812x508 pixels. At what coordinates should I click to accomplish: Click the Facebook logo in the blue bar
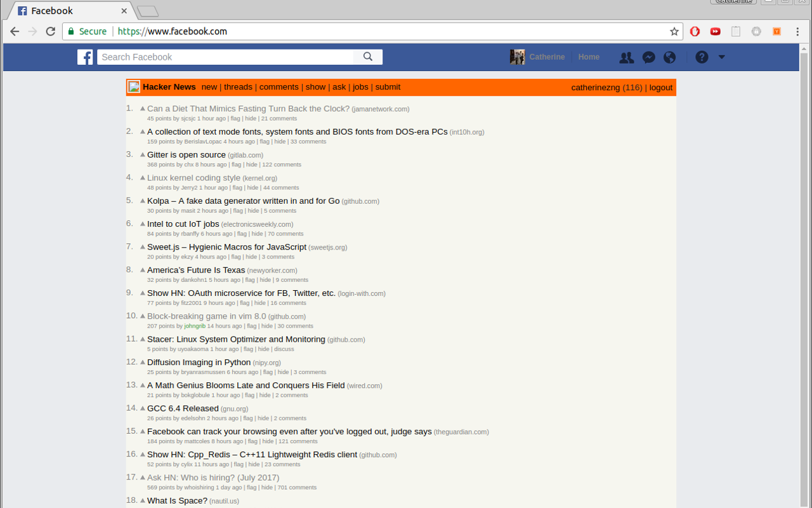pos(85,57)
